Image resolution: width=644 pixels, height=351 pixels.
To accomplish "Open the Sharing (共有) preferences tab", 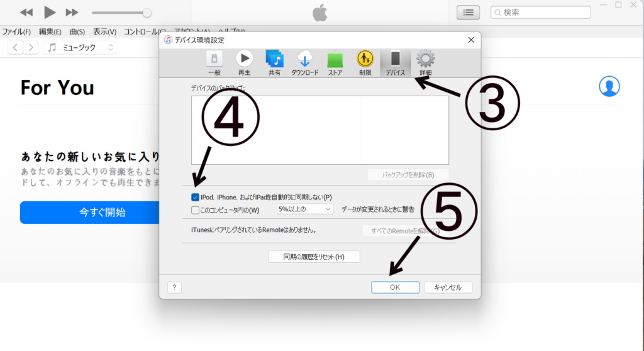I will (x=274, y=63).
